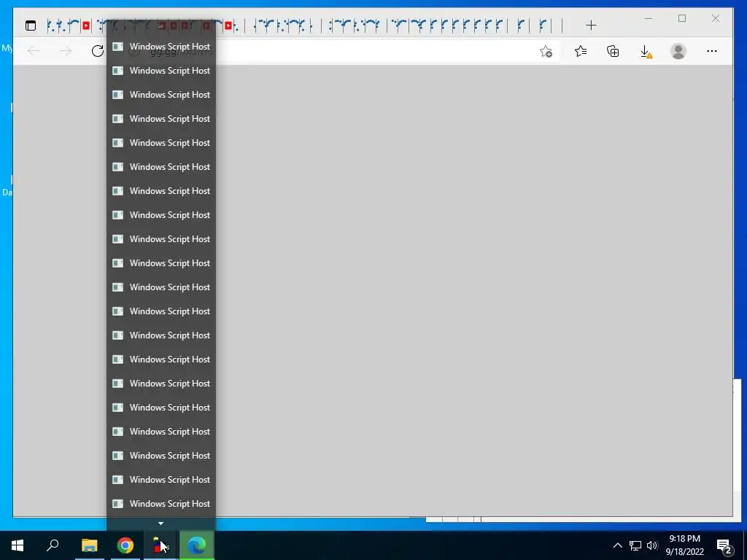This screenshot has height=560, width=747.
Task: Add this page to favorites
Action: point(546,52)
